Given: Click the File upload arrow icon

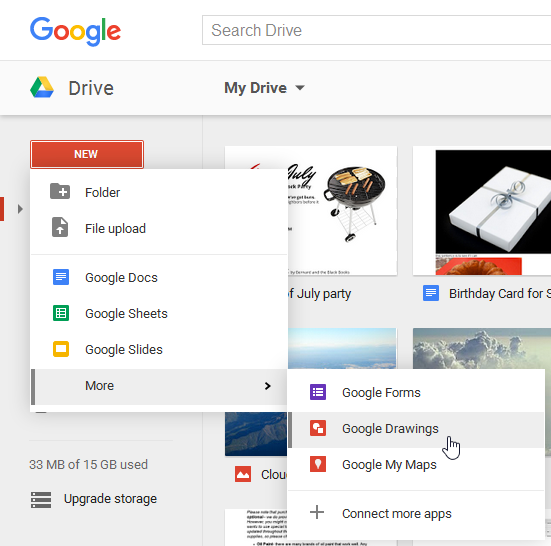Looking at the screenshot, I should point(60,227).
